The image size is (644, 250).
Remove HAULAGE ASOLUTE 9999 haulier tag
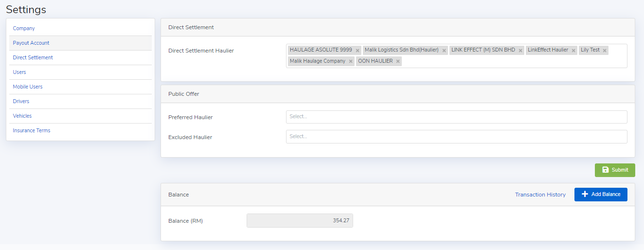[358, 51]
